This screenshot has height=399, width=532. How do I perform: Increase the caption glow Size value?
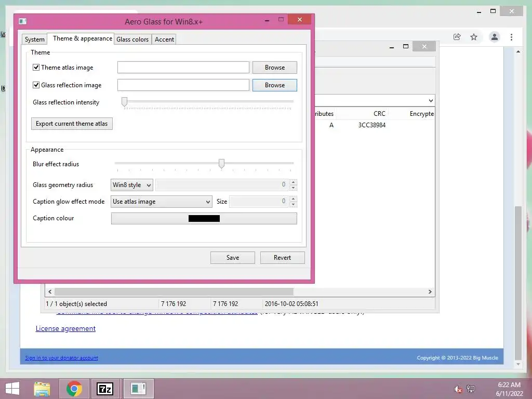294,198
